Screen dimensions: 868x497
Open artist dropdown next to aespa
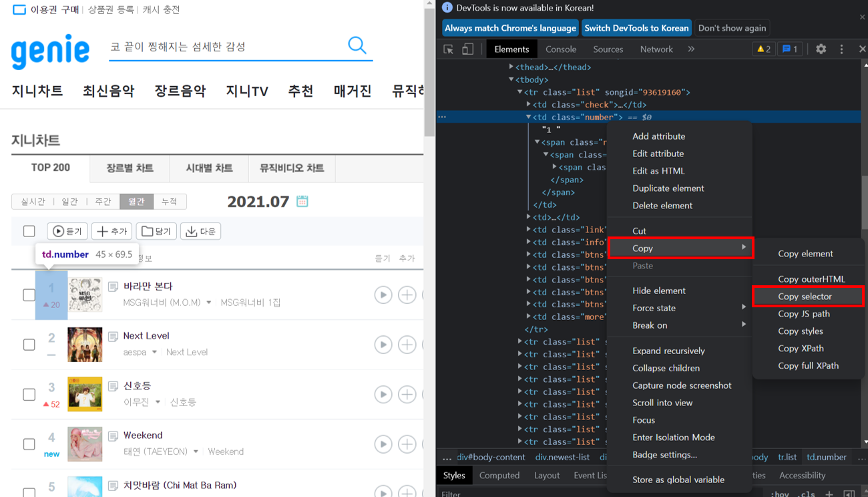click(x=155, y=352)
